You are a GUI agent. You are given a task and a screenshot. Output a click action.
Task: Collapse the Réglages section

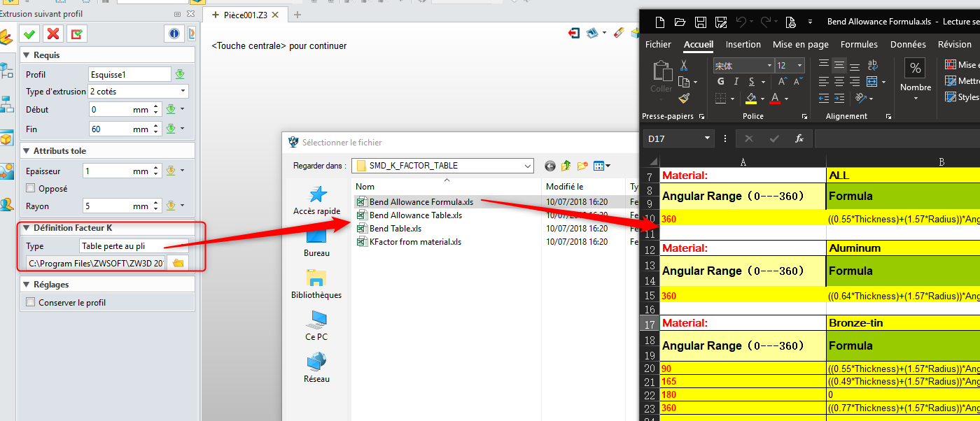[27, 285]
